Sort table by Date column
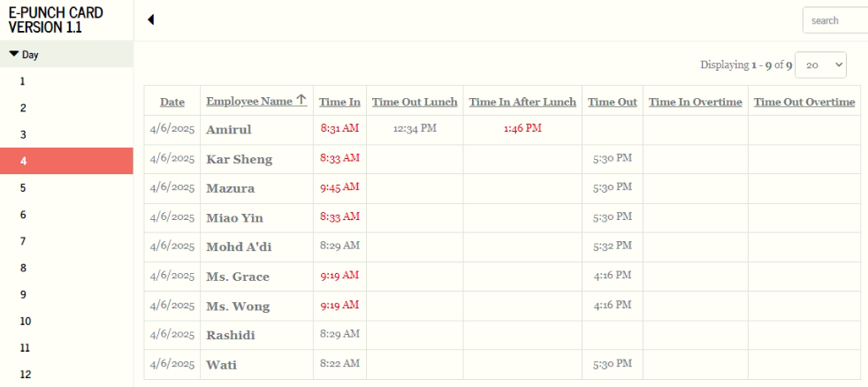This screenshot has height=387, width=868. (x=172, y=102)
